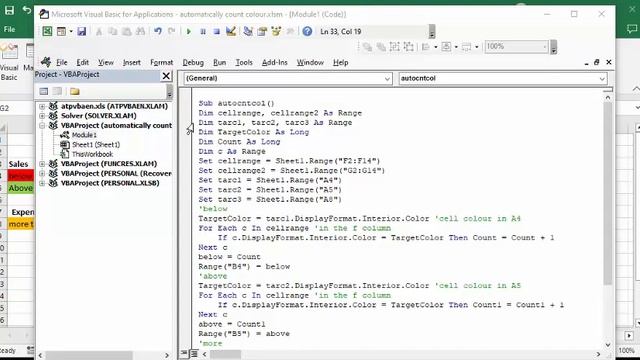
Task: Select Sheet1 (Sheet1) in project tree
Action: pos(96,144)
